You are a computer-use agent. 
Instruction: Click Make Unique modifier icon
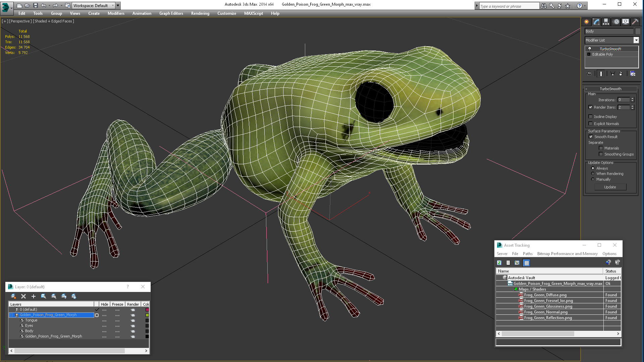(x=612, y=74)
